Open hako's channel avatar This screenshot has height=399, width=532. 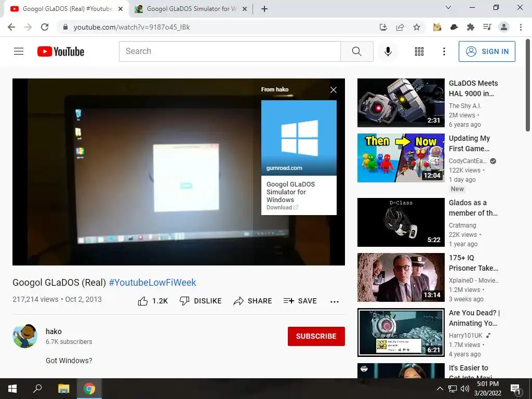point(25,336)
